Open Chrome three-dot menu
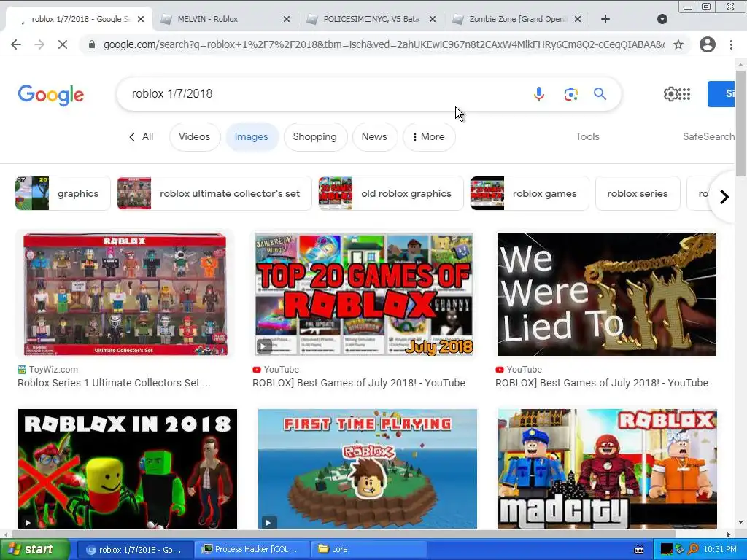The image size is (747, 560). coord(731,44)
